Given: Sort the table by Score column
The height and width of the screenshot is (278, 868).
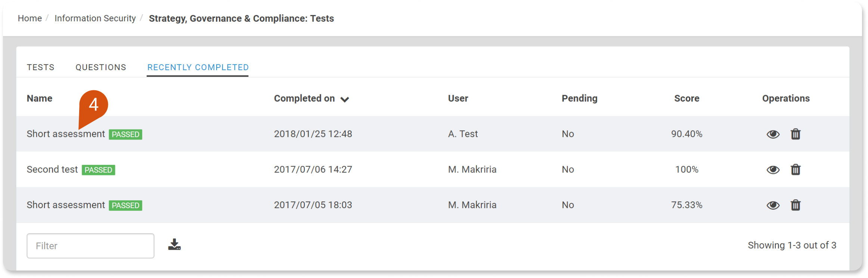Looking at the screenshot, I should (686, 98).
